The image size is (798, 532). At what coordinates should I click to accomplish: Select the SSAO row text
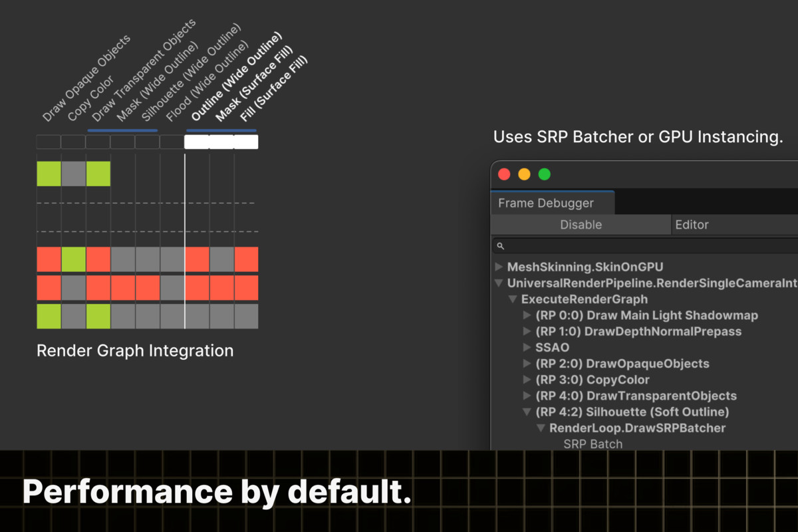pos(552,347)
